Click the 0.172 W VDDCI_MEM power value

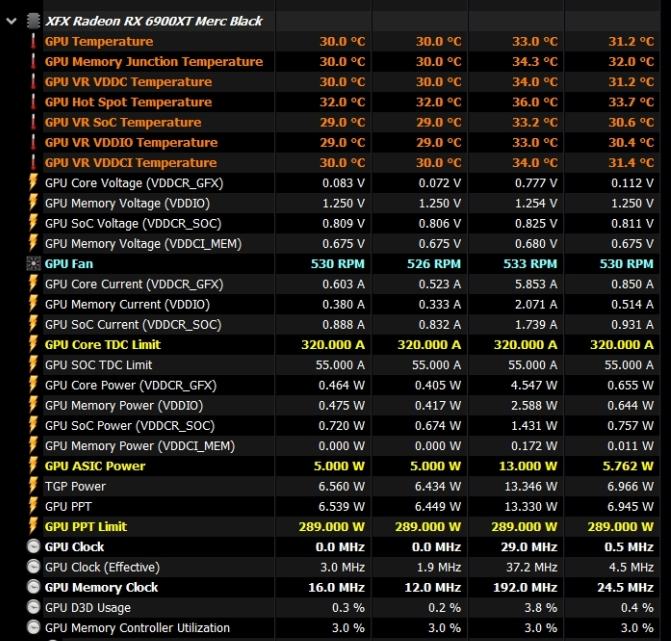point(534,446)
